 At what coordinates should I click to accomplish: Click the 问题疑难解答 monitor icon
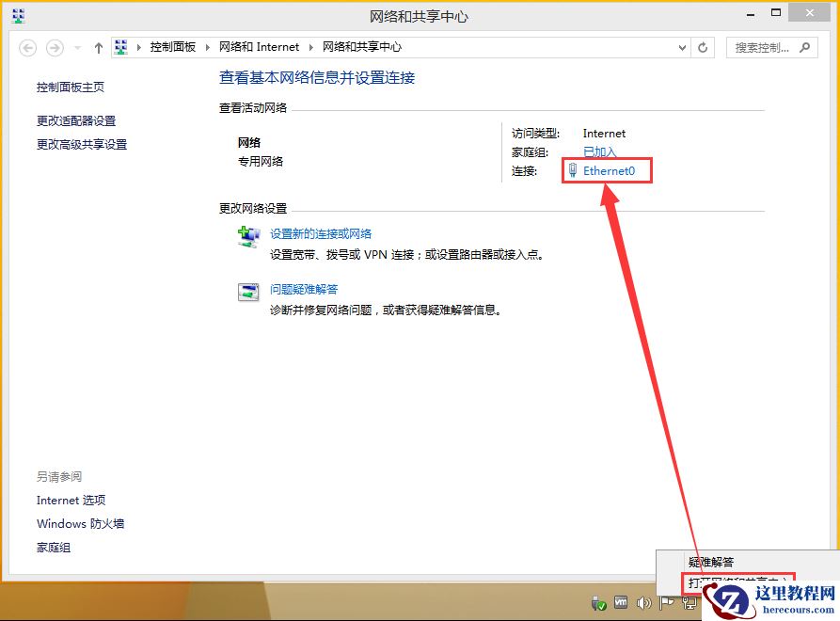(249, 292)
